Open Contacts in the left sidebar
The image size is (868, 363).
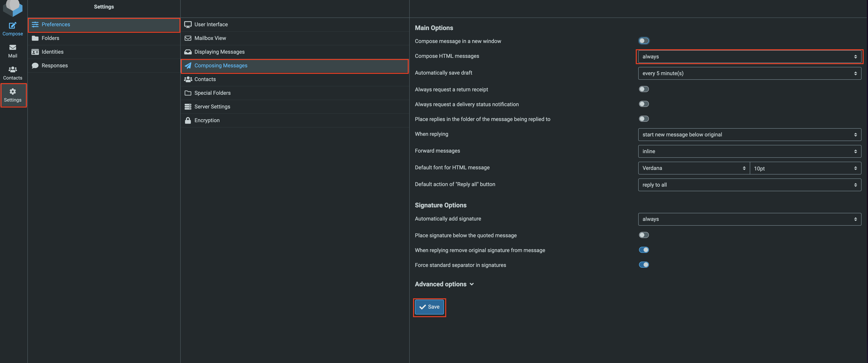tap(13, 73)
